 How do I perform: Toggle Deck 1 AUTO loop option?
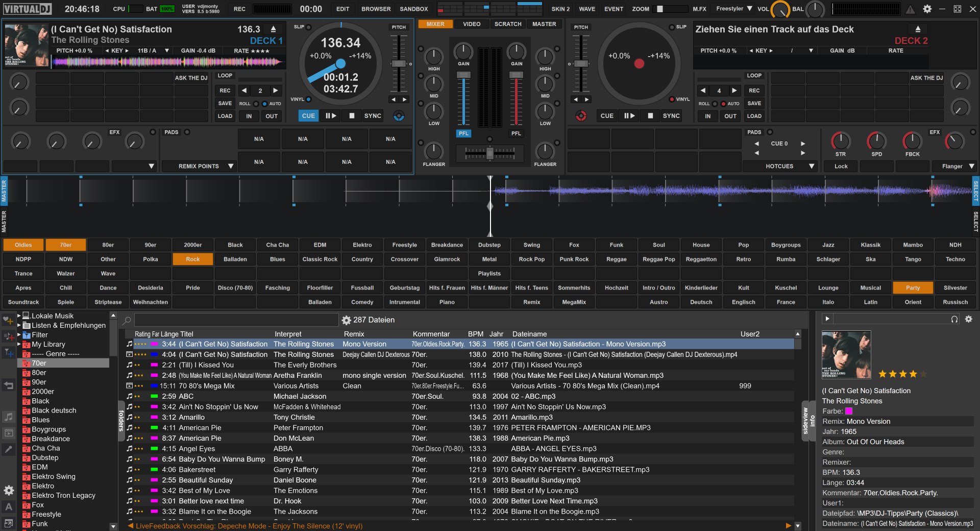click(264, 104)
